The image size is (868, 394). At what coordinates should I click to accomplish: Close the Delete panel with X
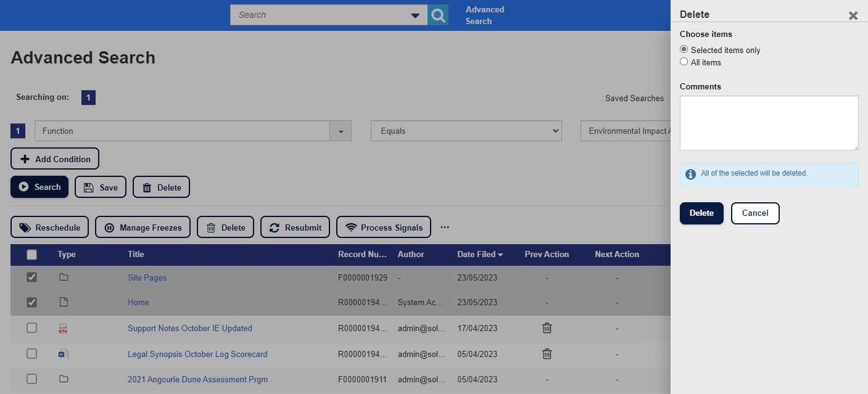(853, 15)
